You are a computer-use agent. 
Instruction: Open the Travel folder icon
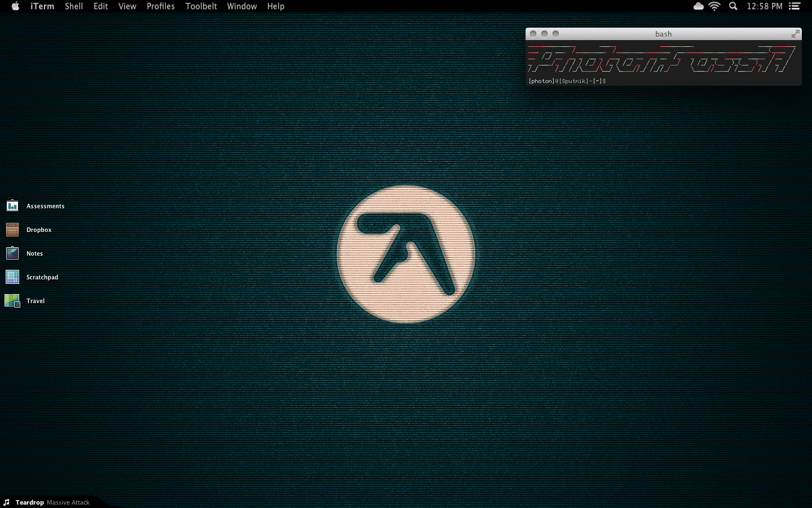click(12, 300)
